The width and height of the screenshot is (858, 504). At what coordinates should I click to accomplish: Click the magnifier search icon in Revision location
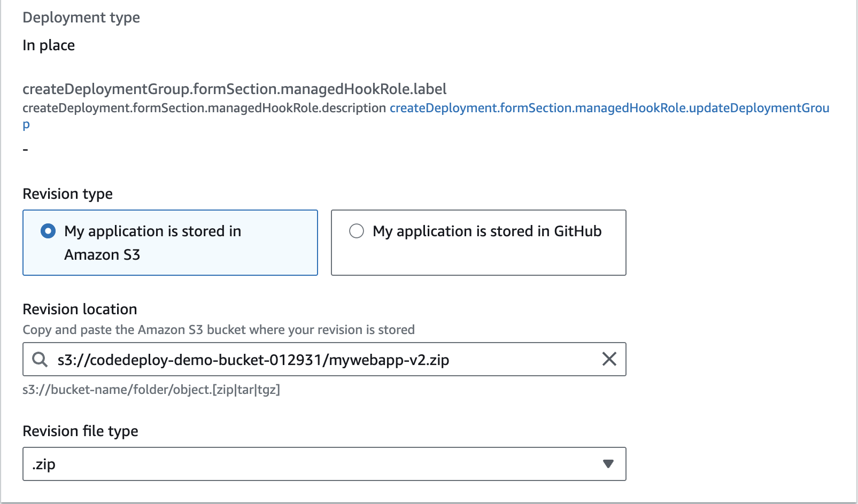point(40,359)
